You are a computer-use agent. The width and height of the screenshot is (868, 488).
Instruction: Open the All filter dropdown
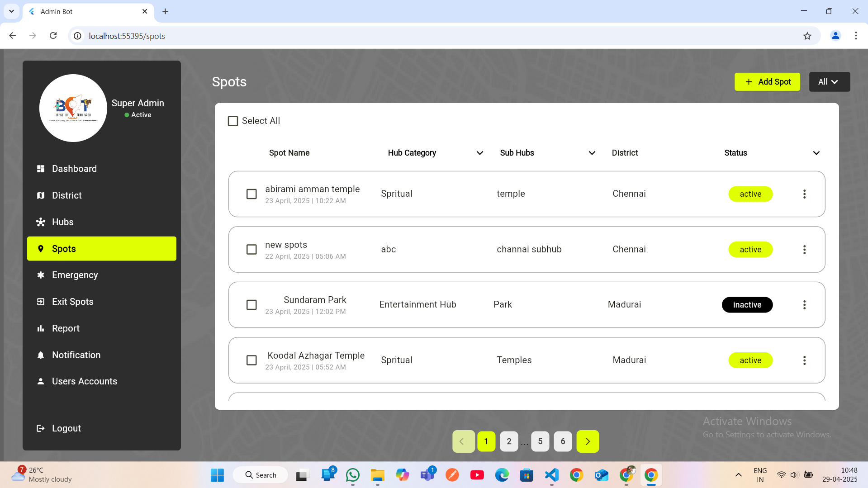point(829,82)
